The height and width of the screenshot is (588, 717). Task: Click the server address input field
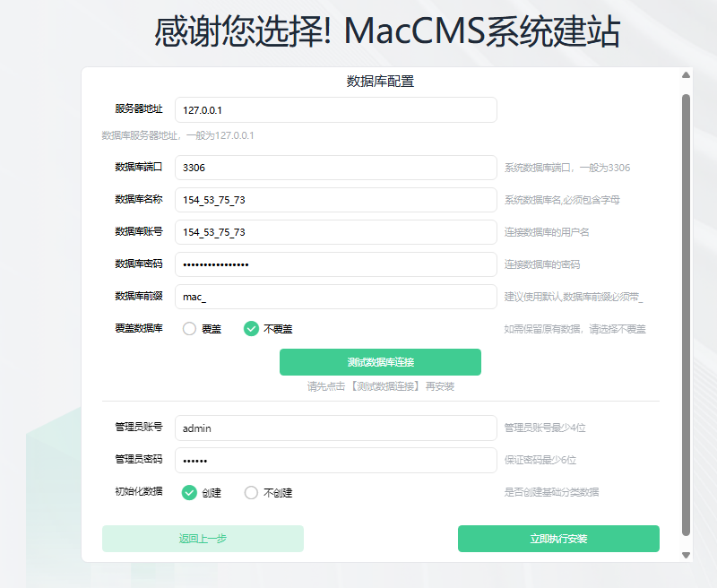tap(335, 110)
